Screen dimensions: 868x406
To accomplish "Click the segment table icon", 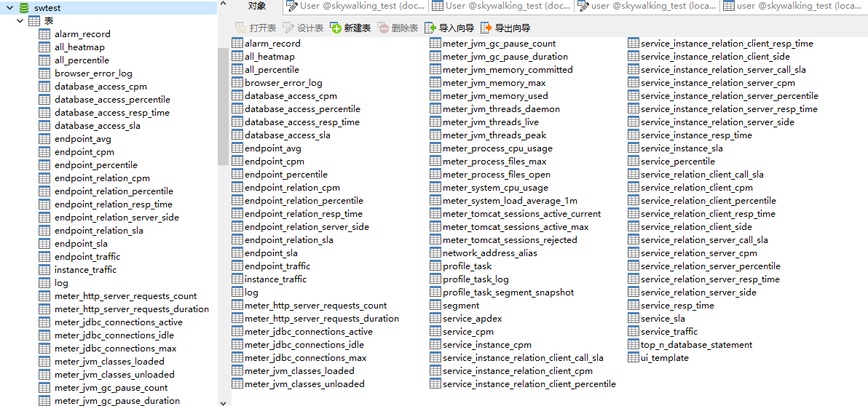I will pyautogui.click(x=435, y=306).
